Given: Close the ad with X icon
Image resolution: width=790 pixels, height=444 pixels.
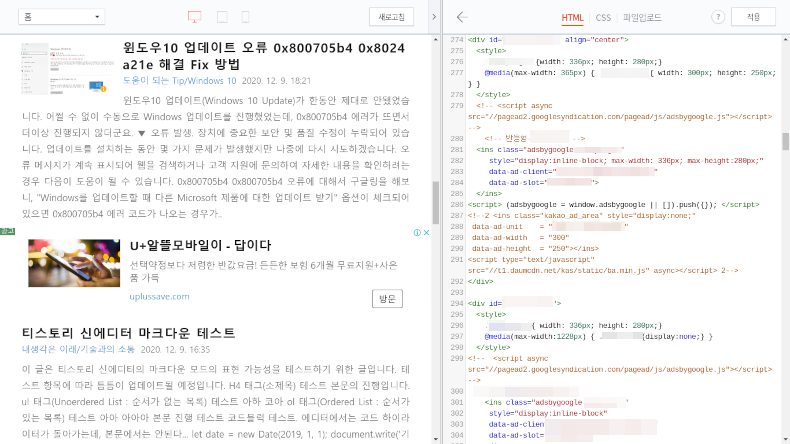Looking at the screenshot, I should [426, 232].
